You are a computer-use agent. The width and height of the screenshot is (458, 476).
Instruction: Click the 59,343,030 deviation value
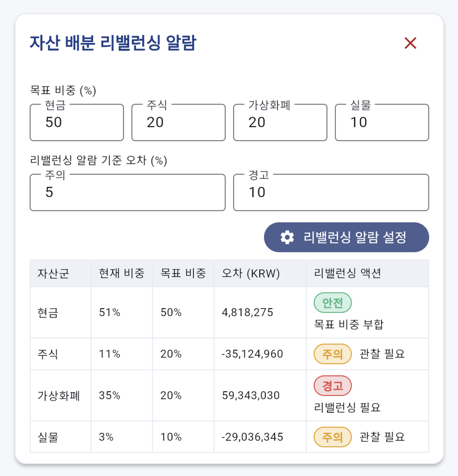[x=251, y=396]
